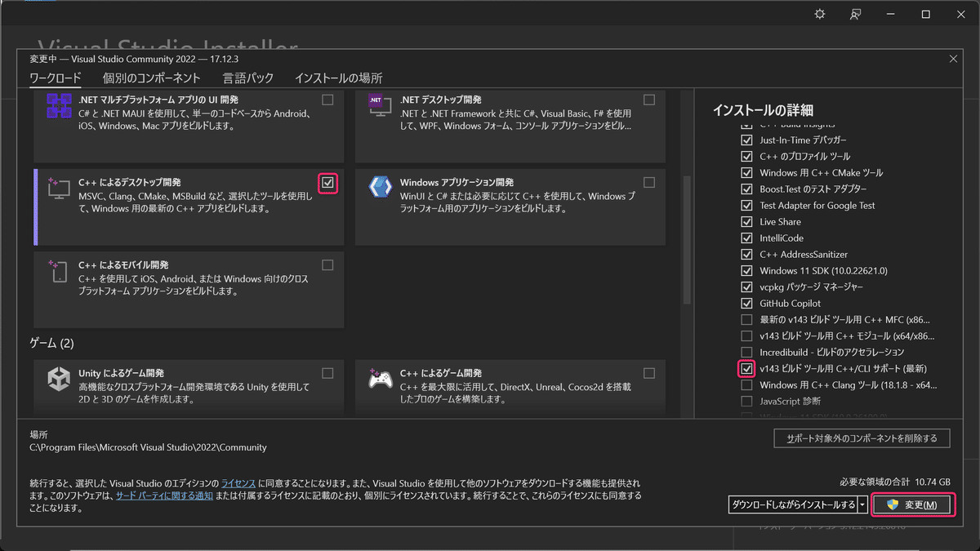The width and height of the screenshot is (980, 551).
Task: Uncheck Boost.Test のテスト アダプター
Action: point(746,189)
